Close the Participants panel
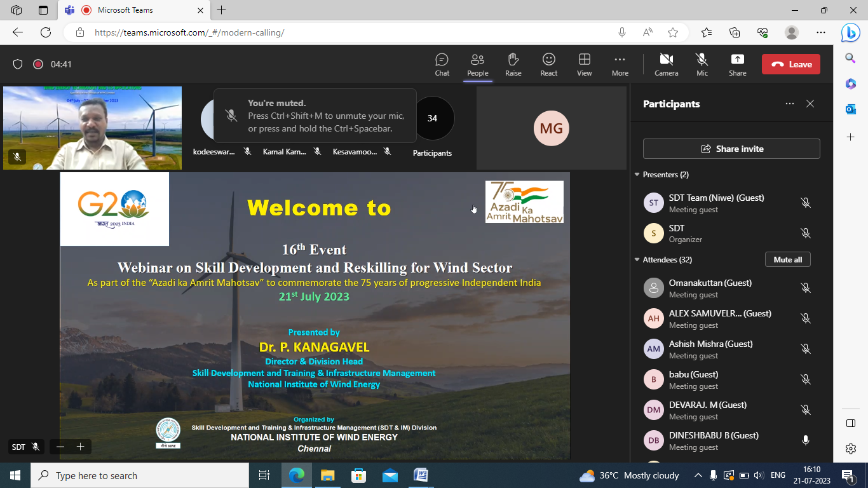868x488 pixels. click(x=810, y=104)
